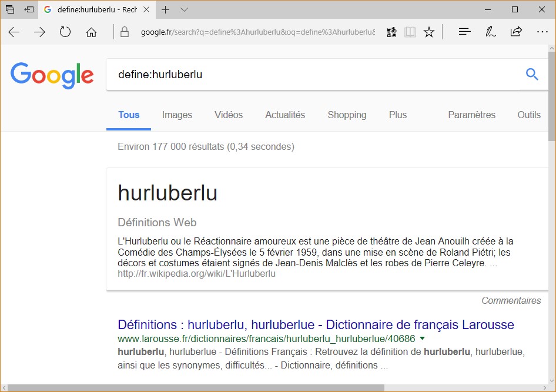The width and height of the screenshot is (556, 392).
Task: Click the blue search magnifier button
Action: [x=532, y=74]
